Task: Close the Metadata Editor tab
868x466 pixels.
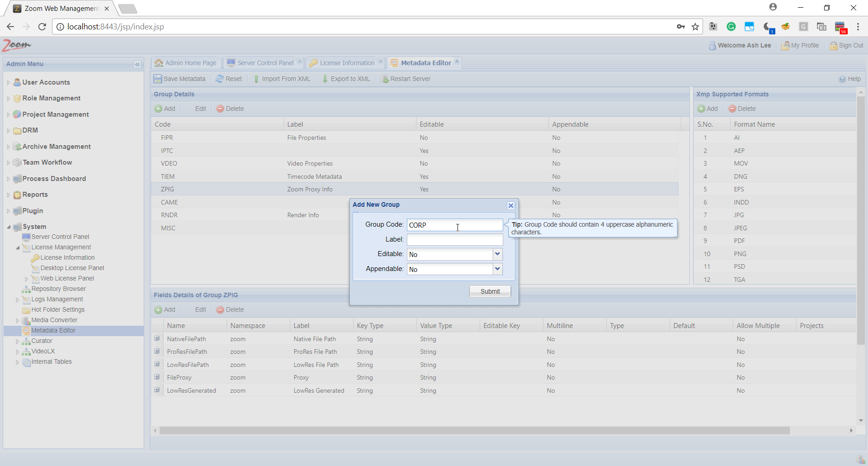Action: tap(457, 62)
